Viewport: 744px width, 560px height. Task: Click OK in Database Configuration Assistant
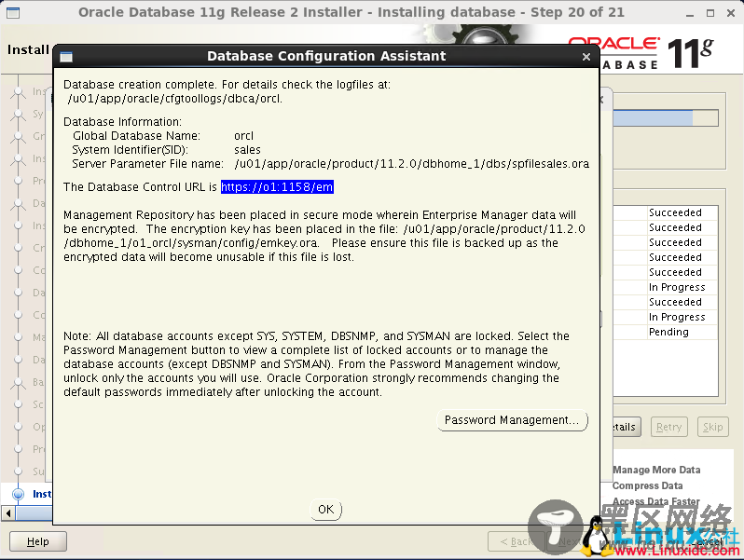(x=326, y=510)
